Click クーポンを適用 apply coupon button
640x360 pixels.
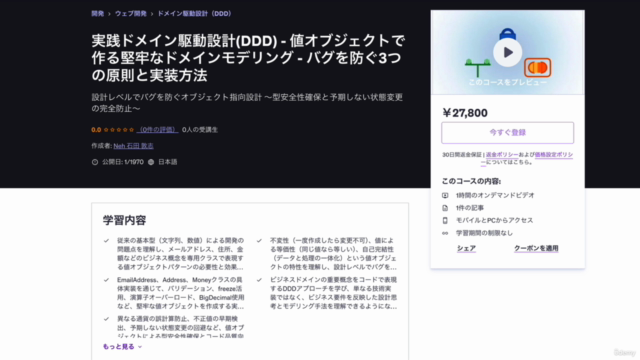536,248
